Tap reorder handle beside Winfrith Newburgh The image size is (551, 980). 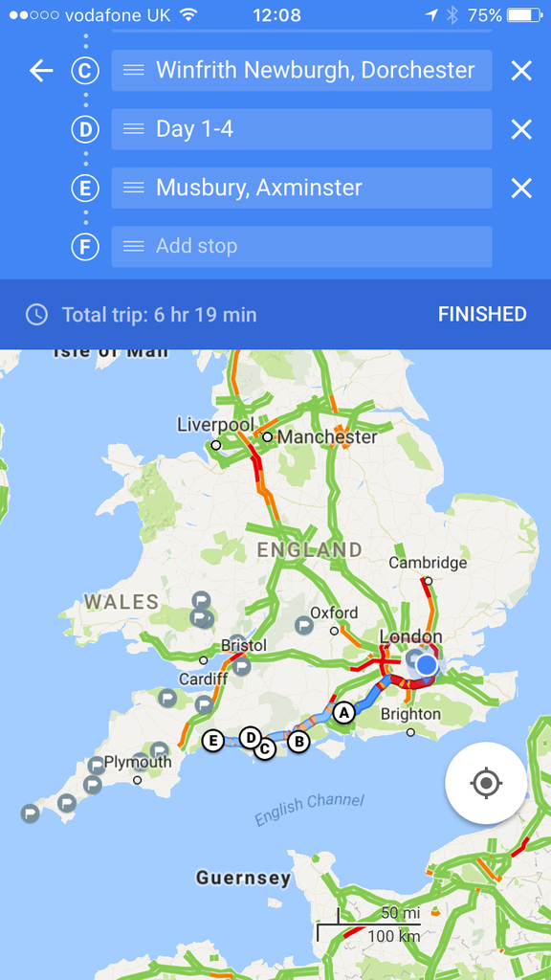click(134, 71)
